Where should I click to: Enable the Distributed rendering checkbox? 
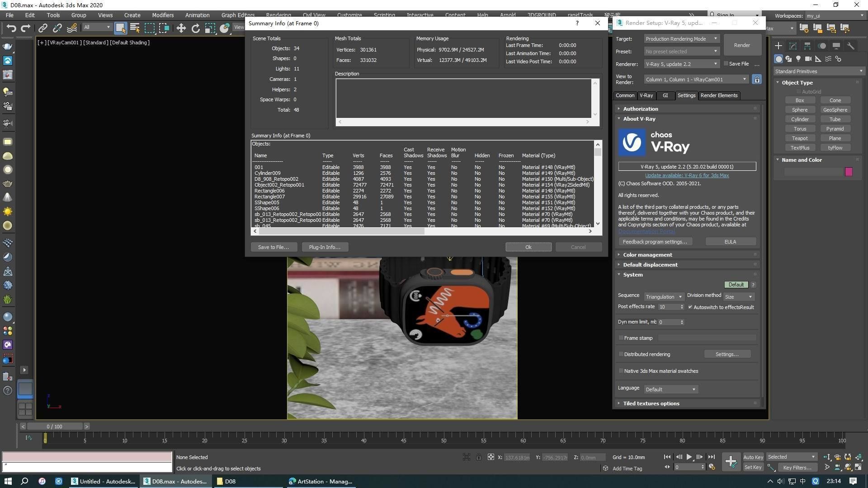point(621,354)
